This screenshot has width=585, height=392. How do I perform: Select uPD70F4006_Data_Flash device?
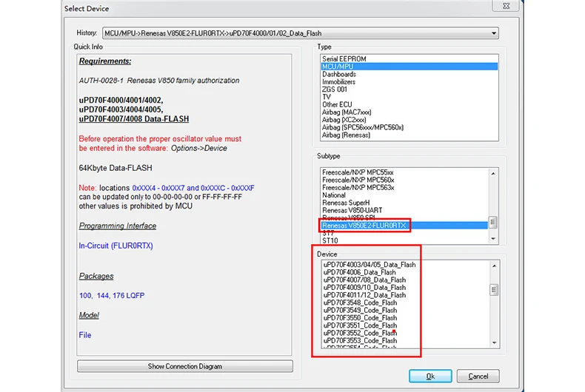tap(406, 272)
